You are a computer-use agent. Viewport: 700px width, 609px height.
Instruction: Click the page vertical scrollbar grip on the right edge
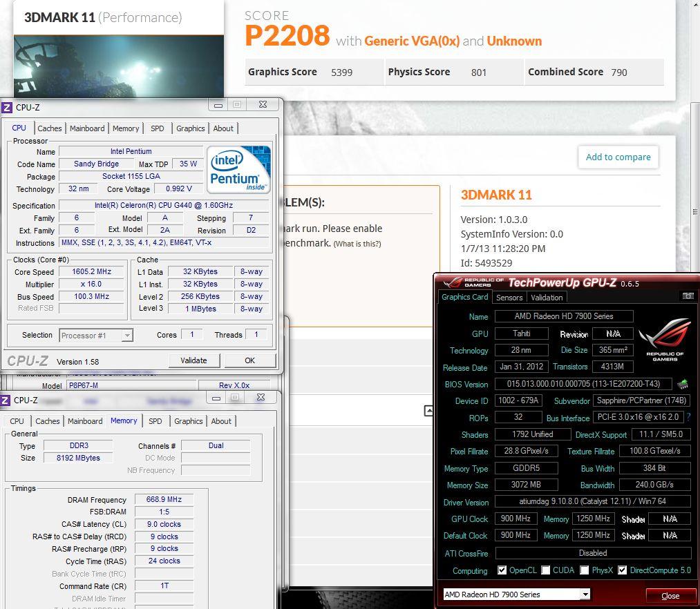[x=695, y=212]
